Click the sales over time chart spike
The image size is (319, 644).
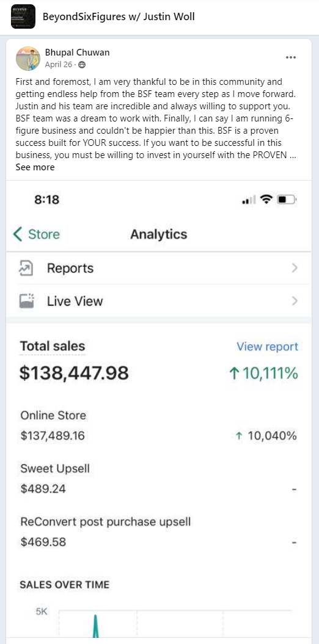(x=96, y=626)
